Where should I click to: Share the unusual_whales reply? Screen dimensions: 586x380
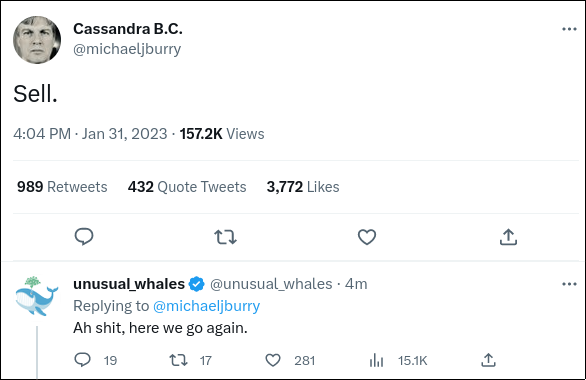[488, 360]
